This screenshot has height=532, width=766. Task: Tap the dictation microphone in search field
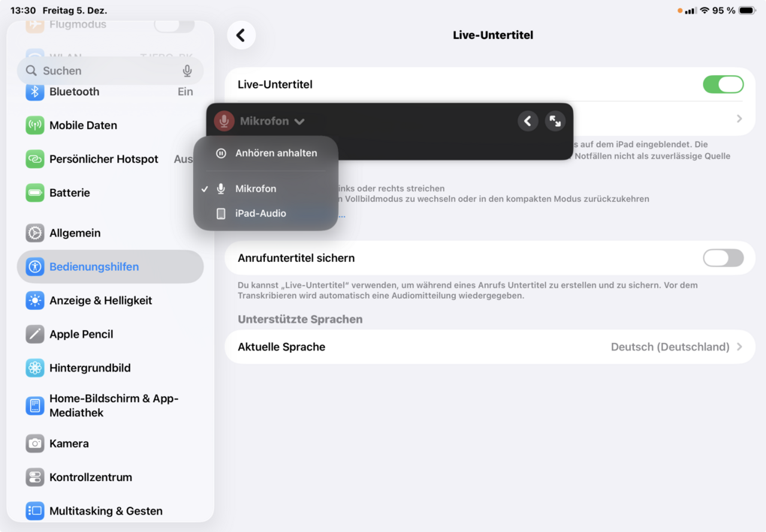[187, 71]
